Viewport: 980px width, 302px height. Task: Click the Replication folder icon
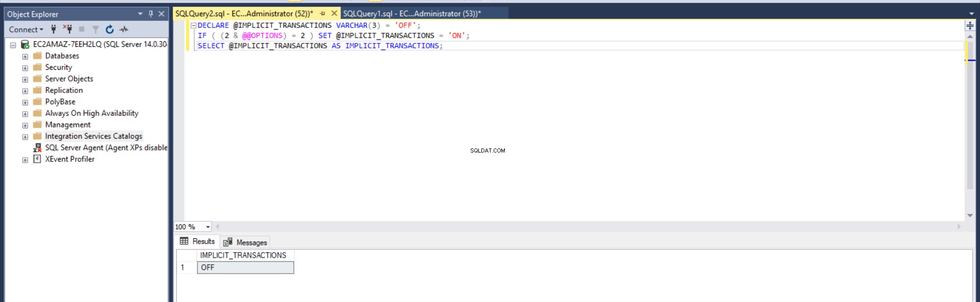37,90
